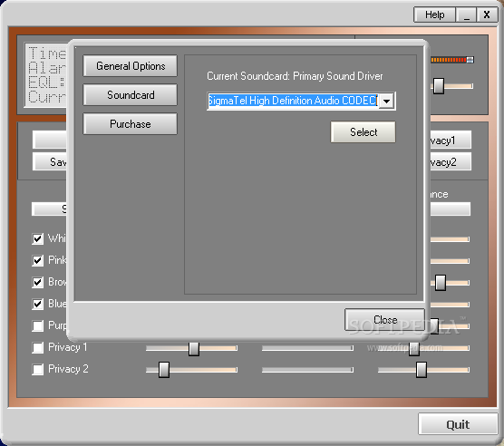Enable the Purple noise checkbox
Screen dimensions: 504x446
tap(37, 325)
